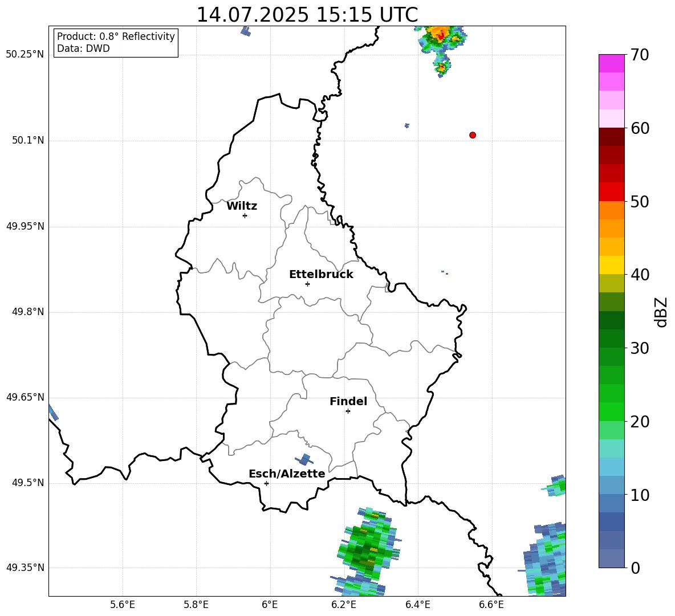This screenshot has width=675, height=616.
Task: Click the 49.95°N latitude label
Action: click(25, 226)
